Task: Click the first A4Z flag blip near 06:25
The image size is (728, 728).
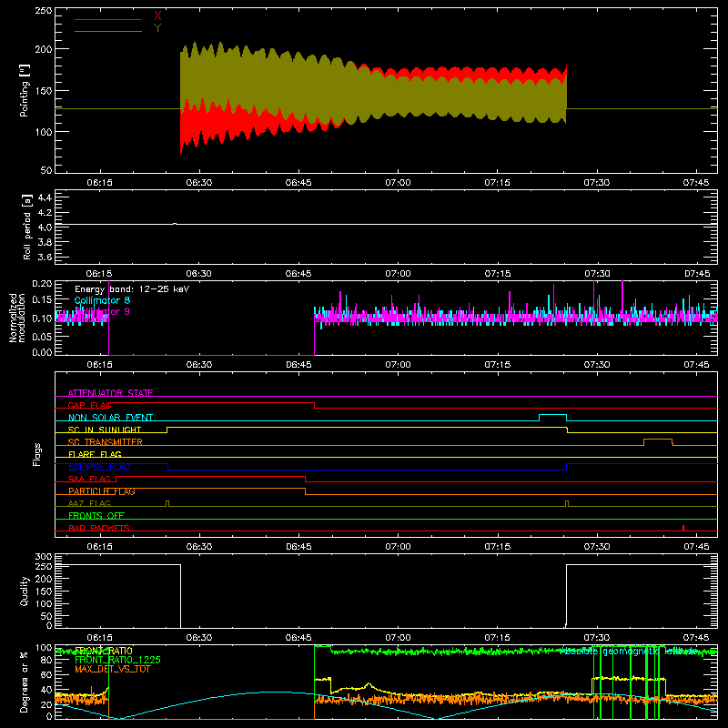Action: [167, 503]
